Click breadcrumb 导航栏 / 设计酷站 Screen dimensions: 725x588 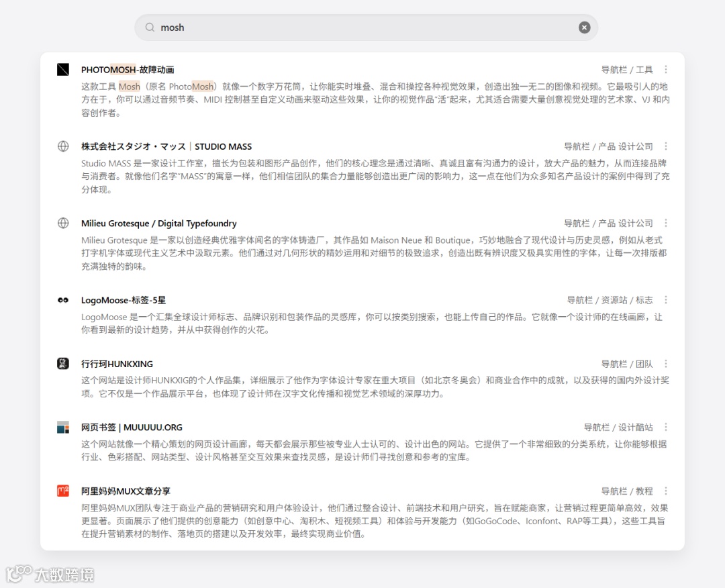618,427
